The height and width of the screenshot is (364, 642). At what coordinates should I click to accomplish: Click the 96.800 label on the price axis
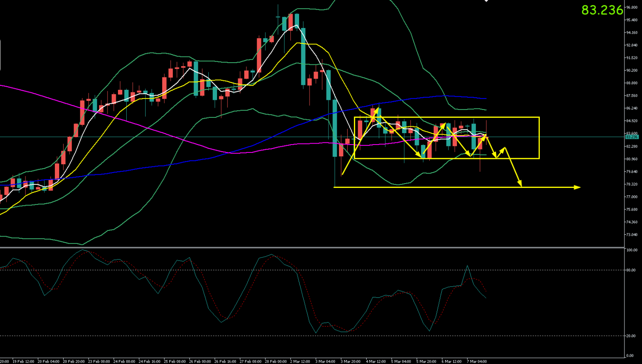click(631, 7)
